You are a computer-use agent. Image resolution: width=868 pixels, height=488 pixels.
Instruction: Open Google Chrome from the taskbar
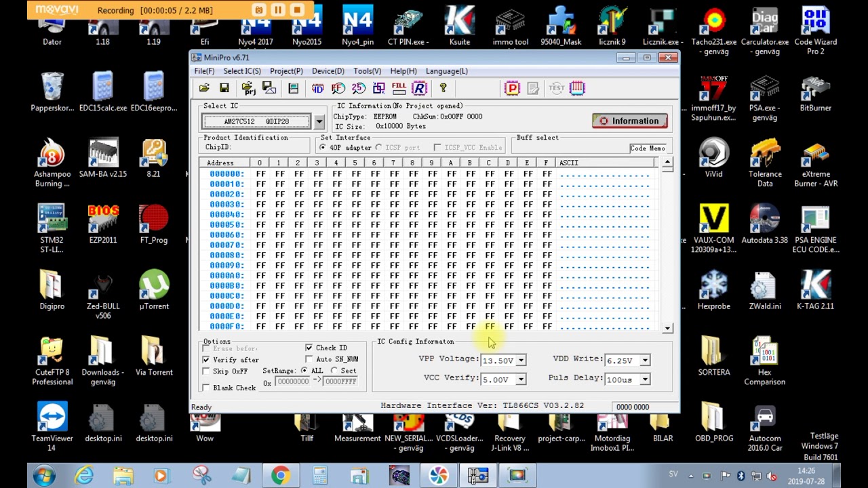tap(280, 476)
